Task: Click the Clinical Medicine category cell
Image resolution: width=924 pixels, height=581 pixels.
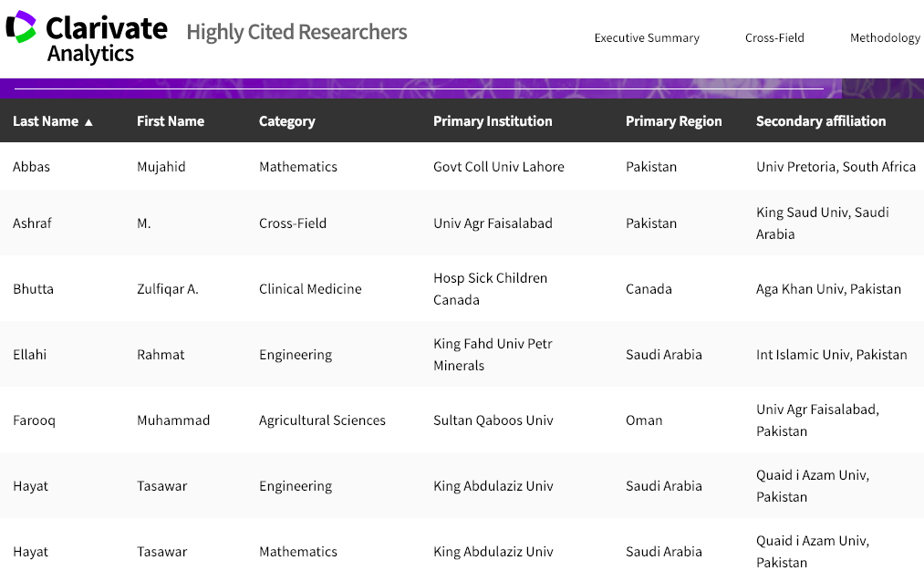Action: click(310, 289)
